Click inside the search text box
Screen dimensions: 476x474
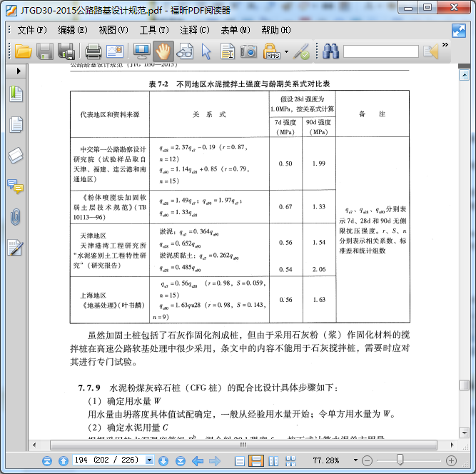pyautogui.click(x=380, y=51)
